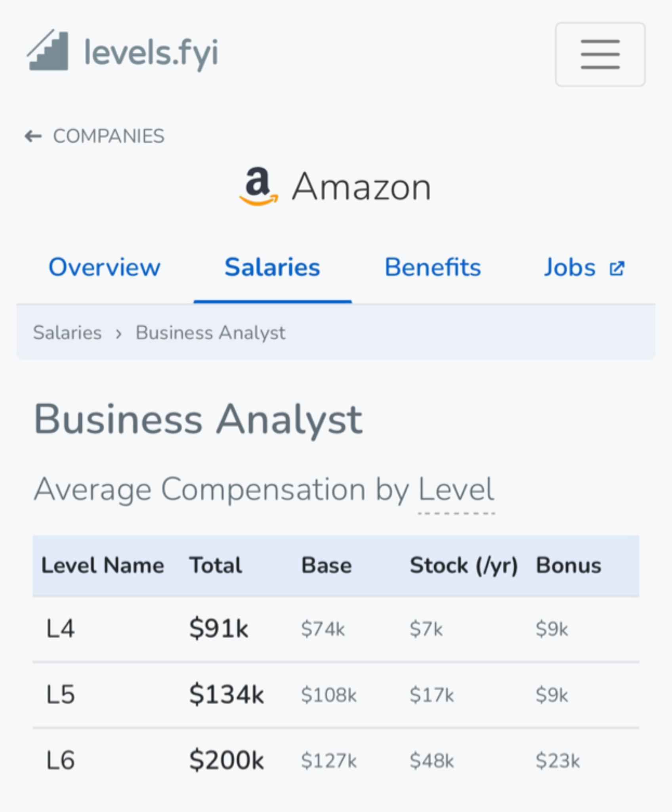Click the Business Analyst breadcrumb item

click(210, 333)
